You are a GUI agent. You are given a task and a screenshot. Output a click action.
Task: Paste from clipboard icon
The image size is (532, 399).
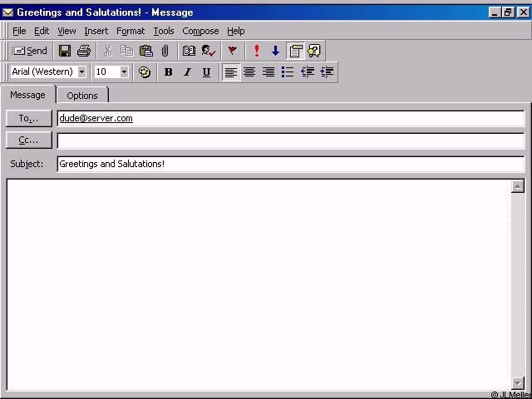pos(146,51)
